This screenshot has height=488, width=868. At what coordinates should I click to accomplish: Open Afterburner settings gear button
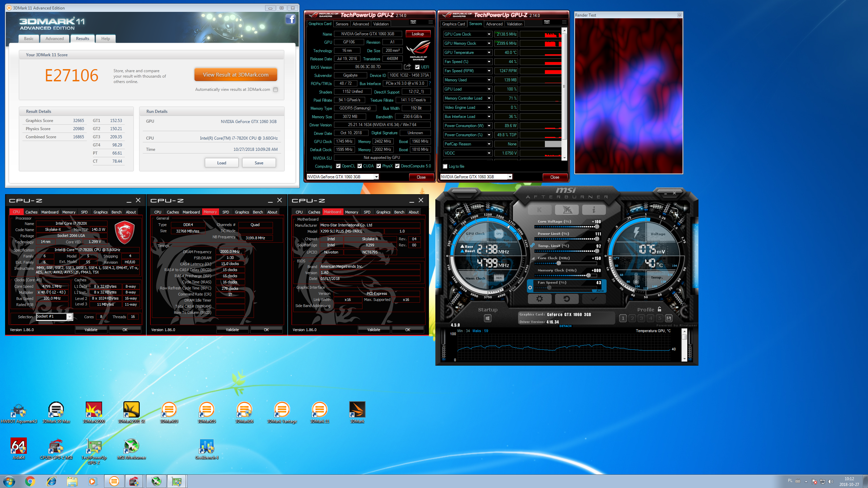click(x=539, y=299)
